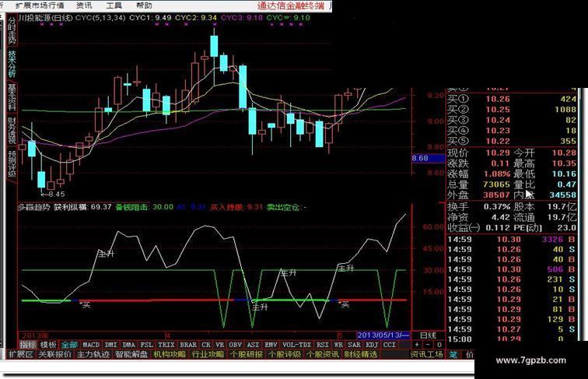Click the CYC(5,13,34) indicator label
The height and width of the screenshot is (379, 588).
[100, 18]
